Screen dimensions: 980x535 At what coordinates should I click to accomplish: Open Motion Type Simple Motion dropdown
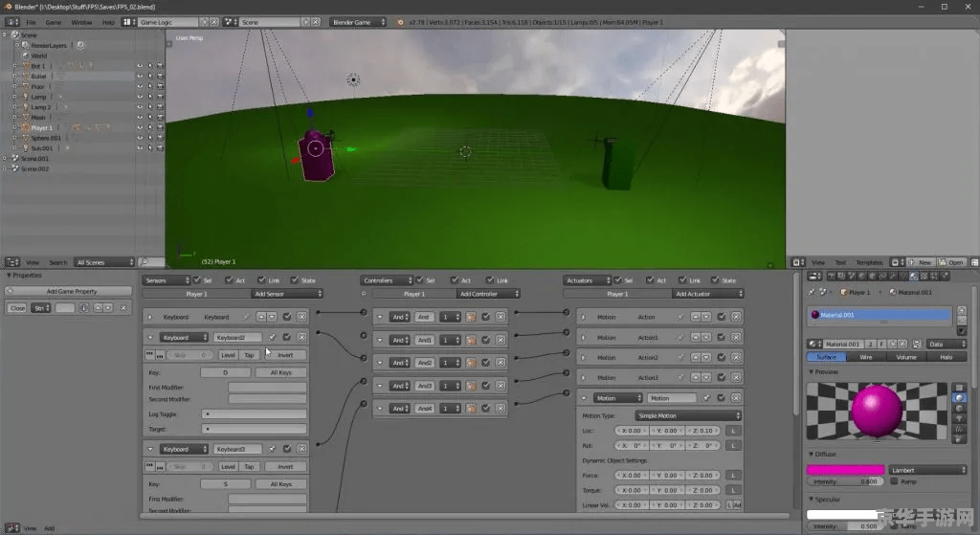click(x=688, y=415)
